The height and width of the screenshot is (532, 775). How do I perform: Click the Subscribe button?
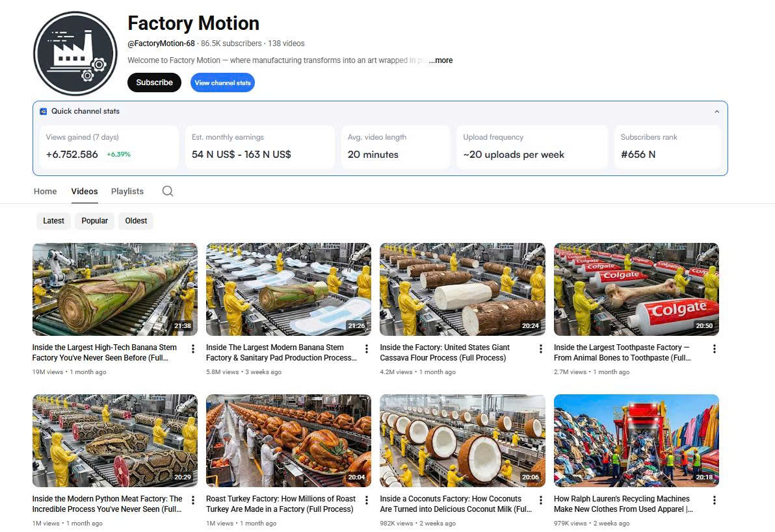click(x=154, y=82)
